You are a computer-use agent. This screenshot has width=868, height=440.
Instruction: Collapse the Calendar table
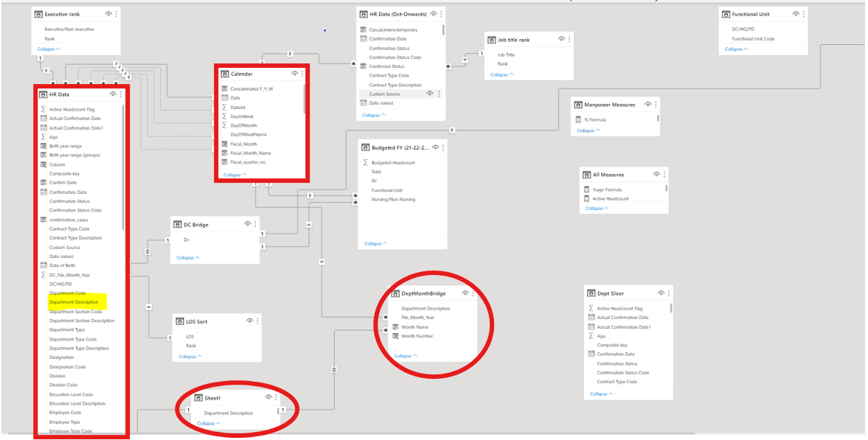(235, 175)
